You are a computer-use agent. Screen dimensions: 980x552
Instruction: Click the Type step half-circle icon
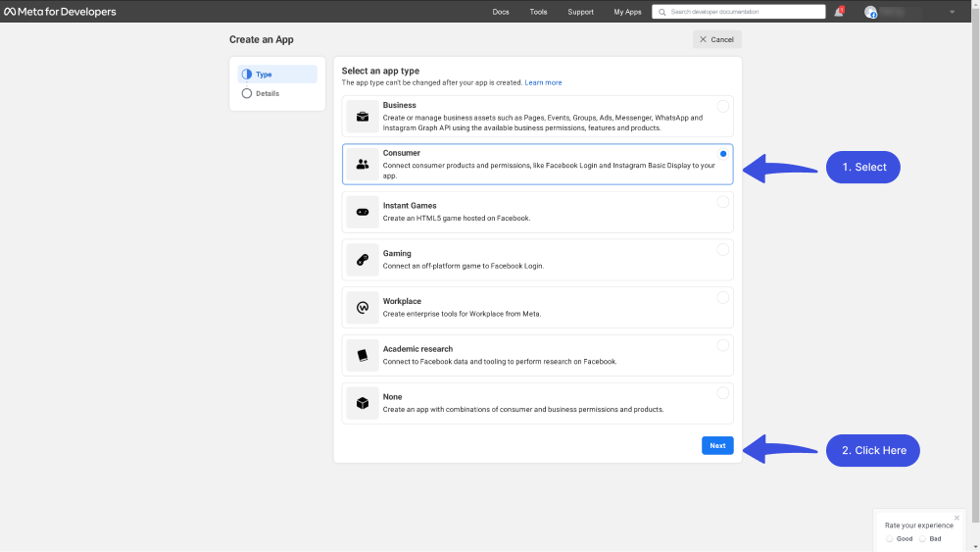point(247,75)
